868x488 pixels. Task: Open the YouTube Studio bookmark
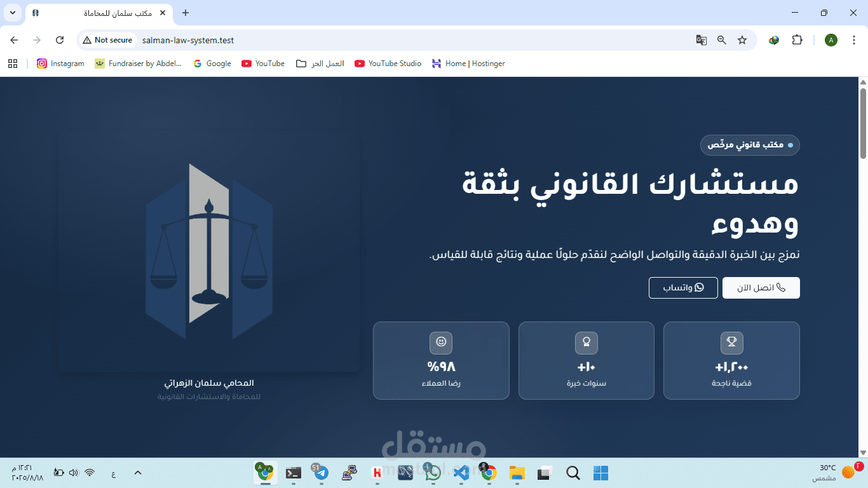point(388,64)
